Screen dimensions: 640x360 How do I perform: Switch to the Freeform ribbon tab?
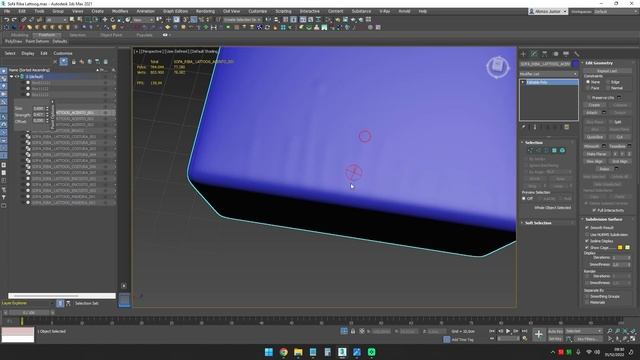(47, 35)
